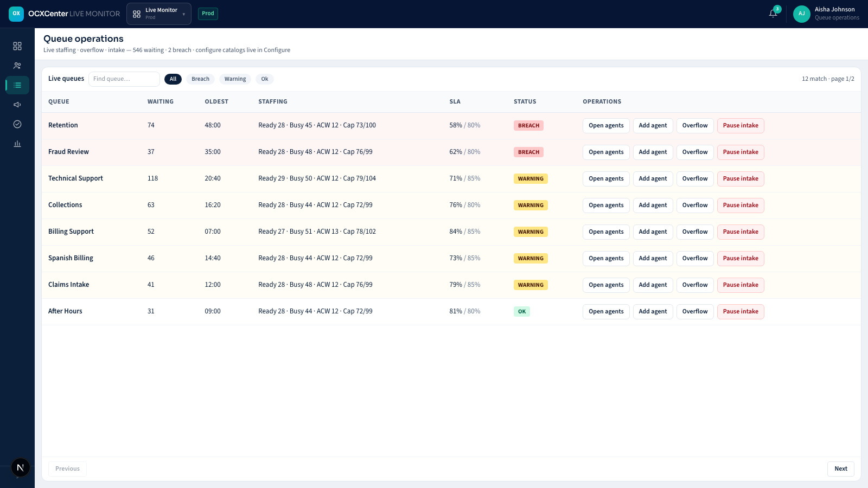Click the SLA column header

point(455,102)
